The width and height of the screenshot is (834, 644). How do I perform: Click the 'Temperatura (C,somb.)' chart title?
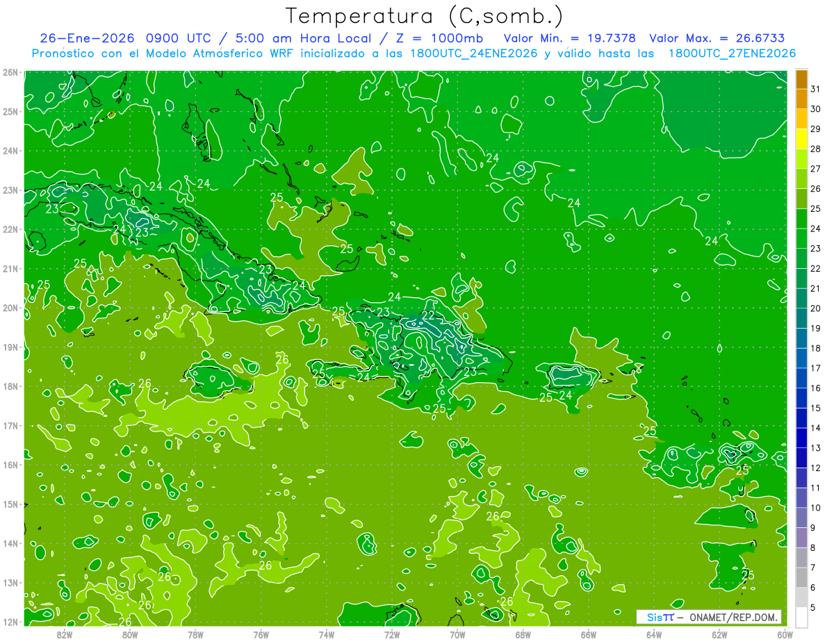coord(424,16)
